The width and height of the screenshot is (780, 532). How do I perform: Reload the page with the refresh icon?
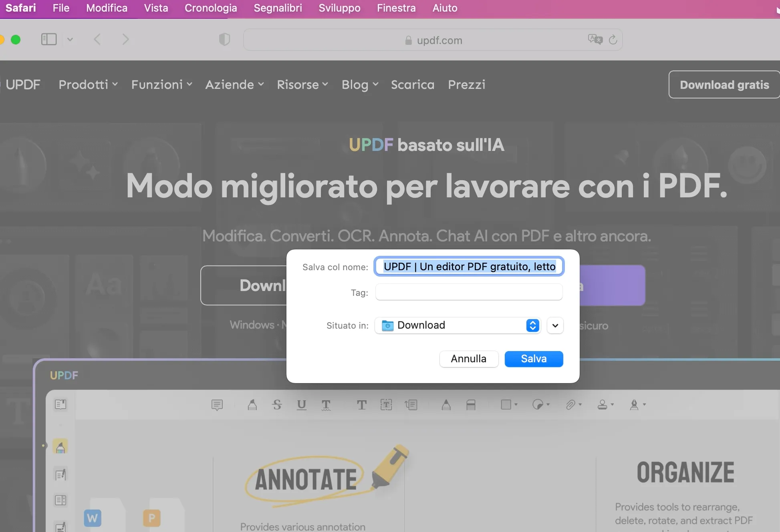(x=613, y=39)
